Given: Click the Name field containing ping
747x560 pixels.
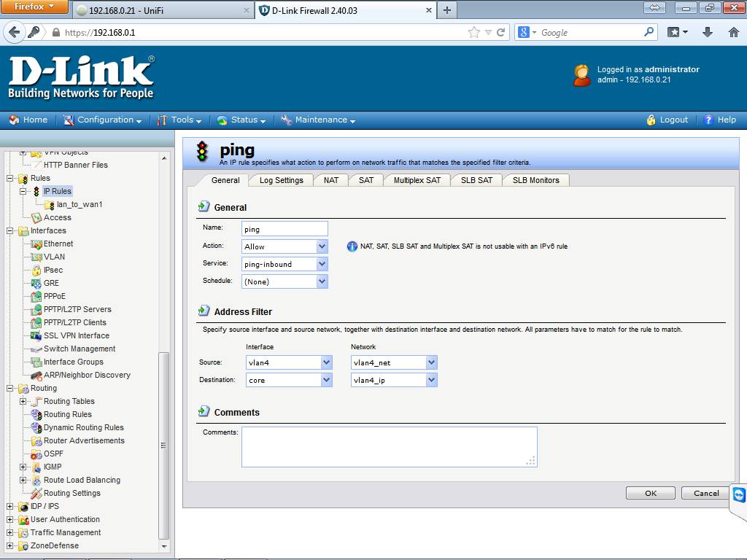Looking at the screenshot, I should pos(285,229).
